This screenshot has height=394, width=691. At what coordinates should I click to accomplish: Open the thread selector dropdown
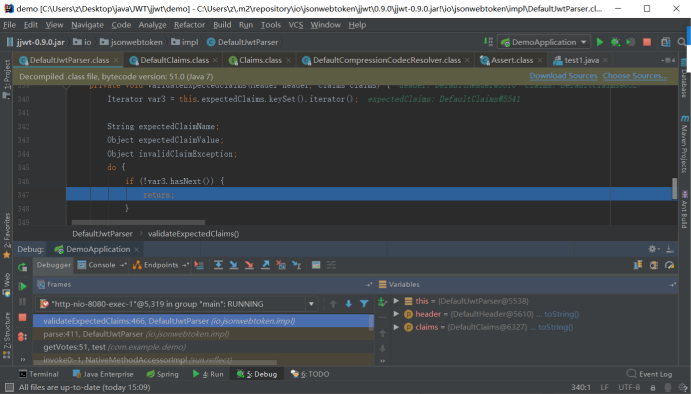pyautogui.click(x=311, y=304)
